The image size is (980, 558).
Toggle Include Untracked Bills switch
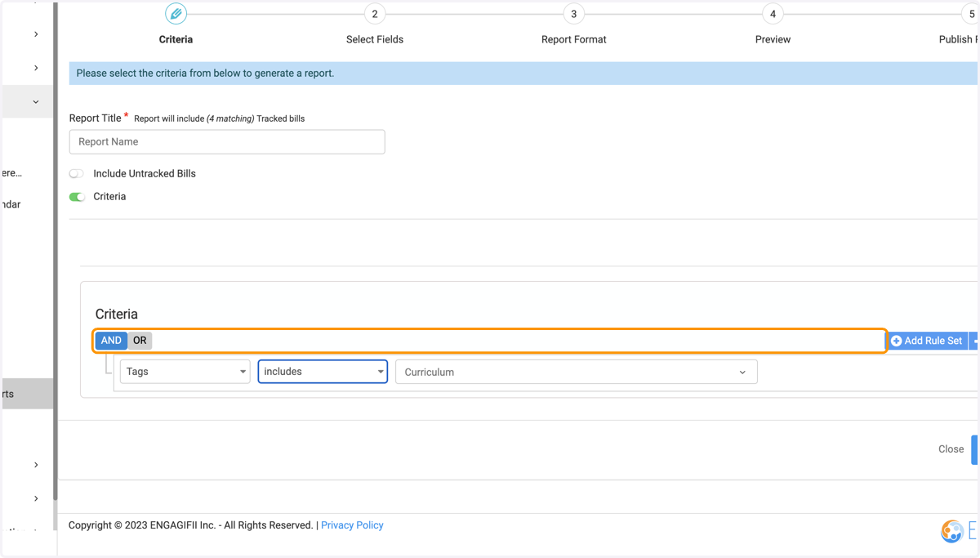pos(77,173)
